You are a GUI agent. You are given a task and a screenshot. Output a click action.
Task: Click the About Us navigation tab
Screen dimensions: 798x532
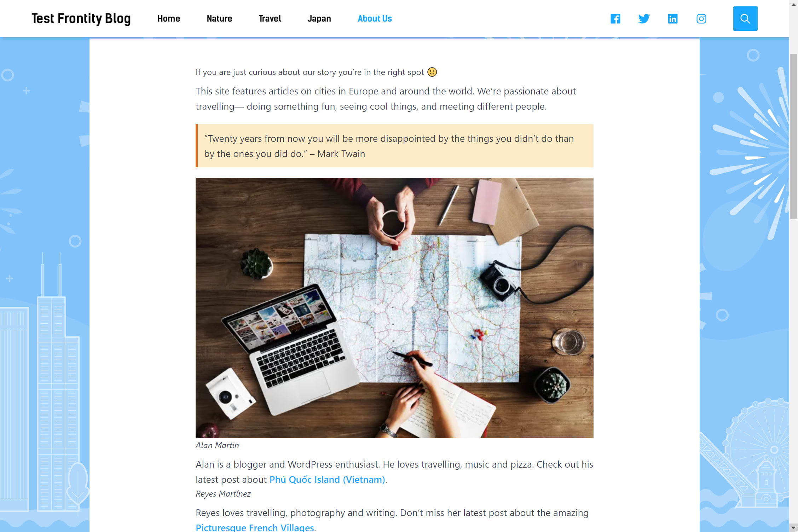pyautogui.click(x=374, y=18)
